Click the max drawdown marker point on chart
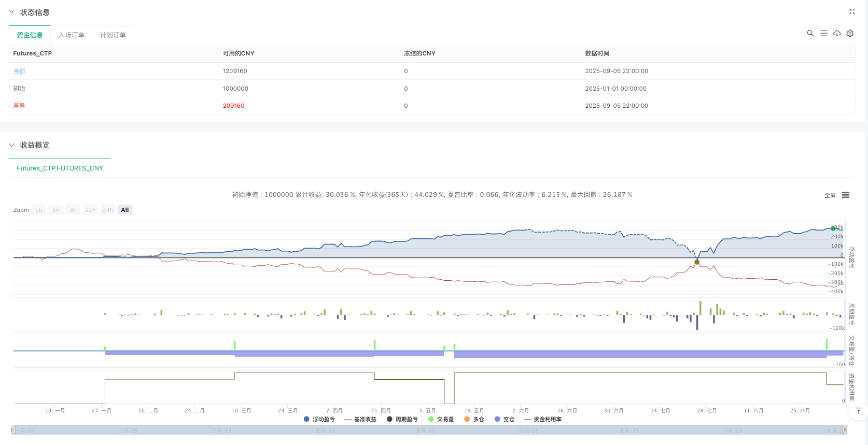Viewport: 868px width, 445px height. (x=697, y=262)
